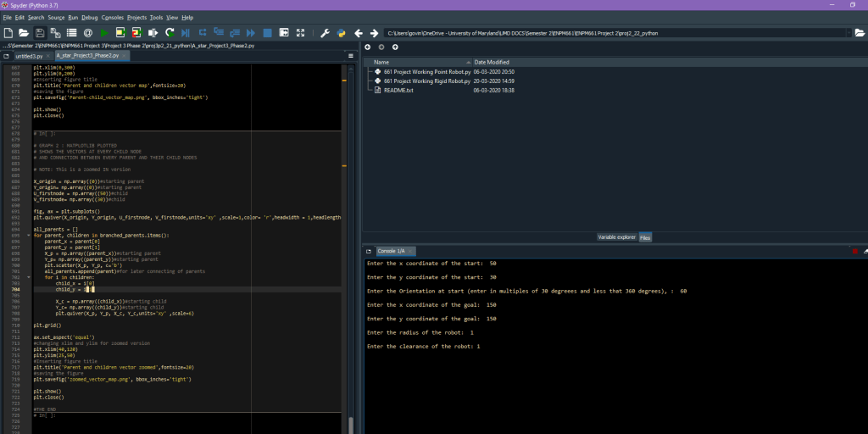Click the fullscreen toggle icon in toolbar

pyautogui.click(x=301, y=32)
